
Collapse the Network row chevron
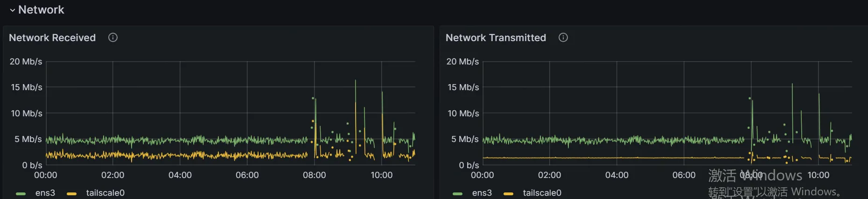pos(12,10)
